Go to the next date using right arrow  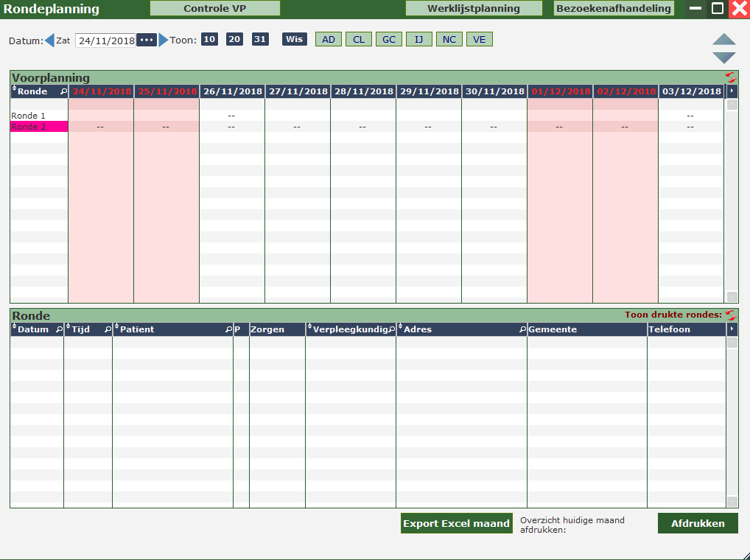164,41
